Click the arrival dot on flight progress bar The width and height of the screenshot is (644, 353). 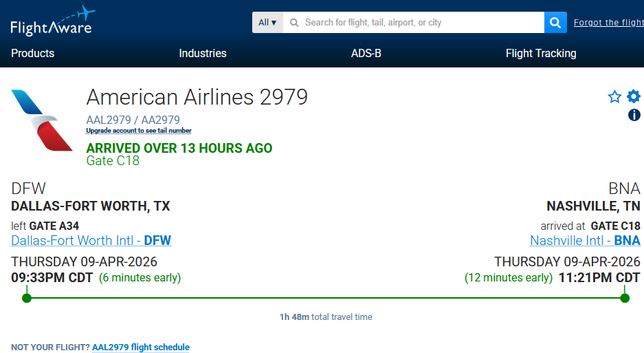625,298
